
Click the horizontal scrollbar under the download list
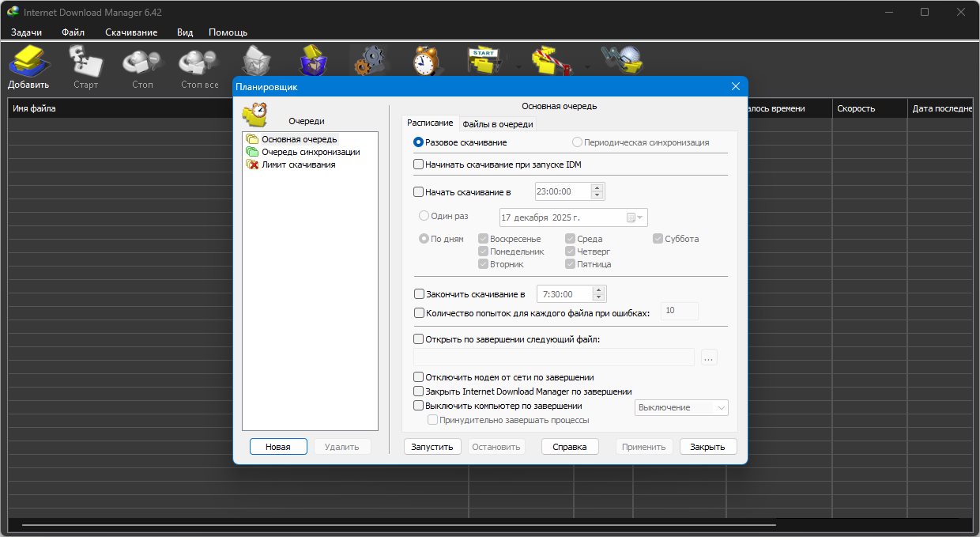point(395,525)
